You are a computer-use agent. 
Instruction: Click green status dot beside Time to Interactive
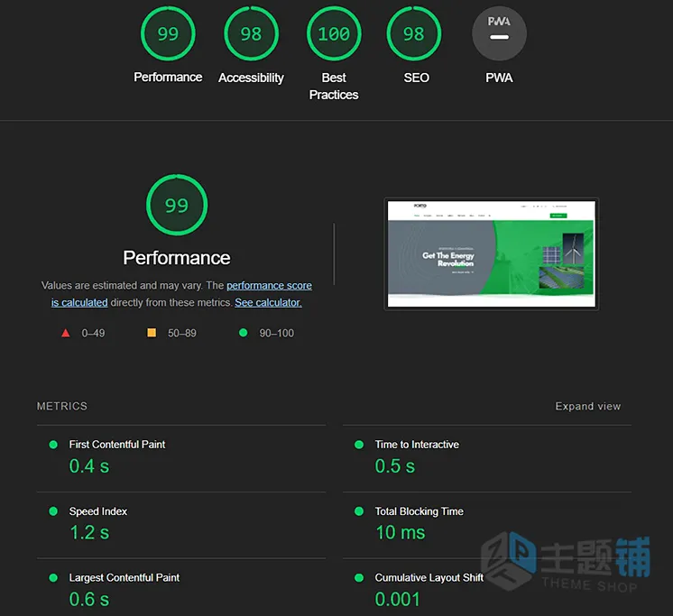[x=359, y=445]
